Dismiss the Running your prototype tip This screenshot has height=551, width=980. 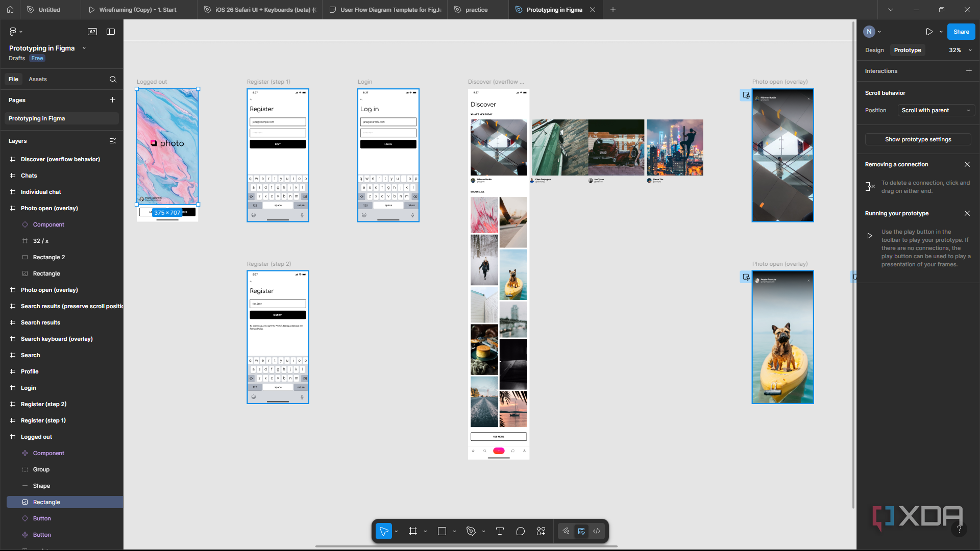tap(967, 213)
